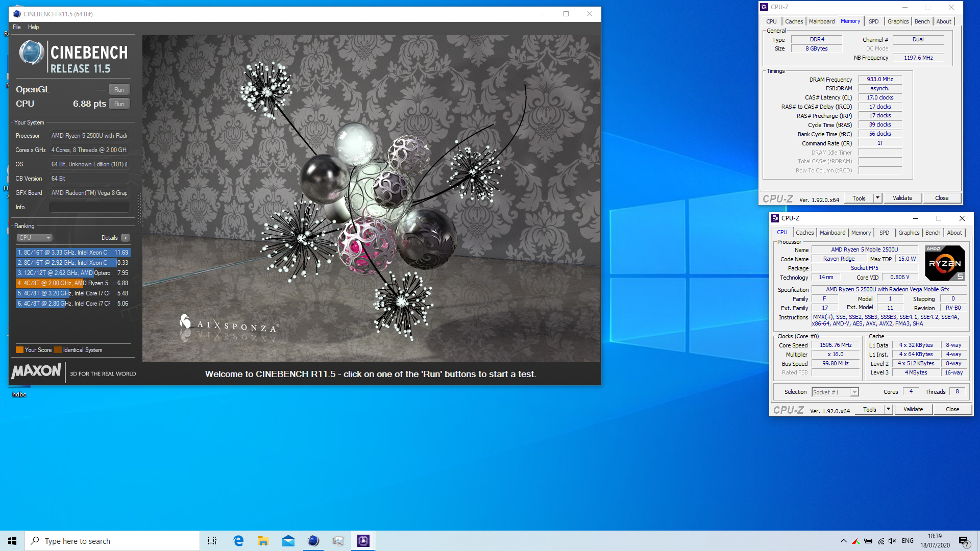Open Mainboard tab in bottom CPU-Z window
980x551 pixels.
coord(832,233)
